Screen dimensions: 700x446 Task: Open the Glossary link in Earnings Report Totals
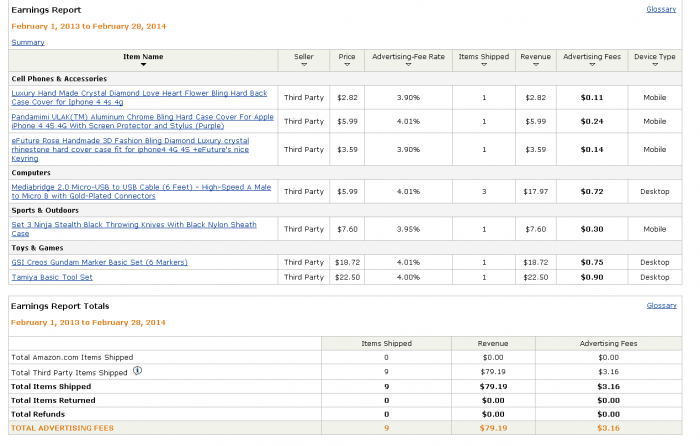click(662, 305)
